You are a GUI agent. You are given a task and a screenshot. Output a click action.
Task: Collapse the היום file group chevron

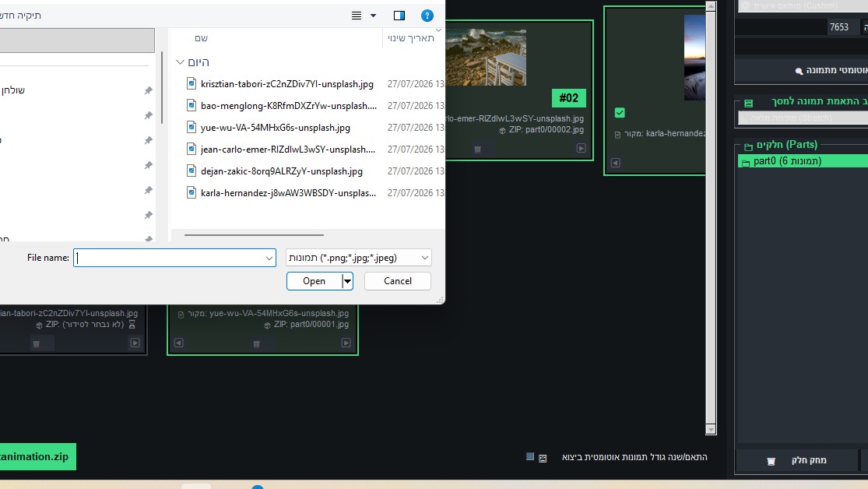[x=180, y=62]
